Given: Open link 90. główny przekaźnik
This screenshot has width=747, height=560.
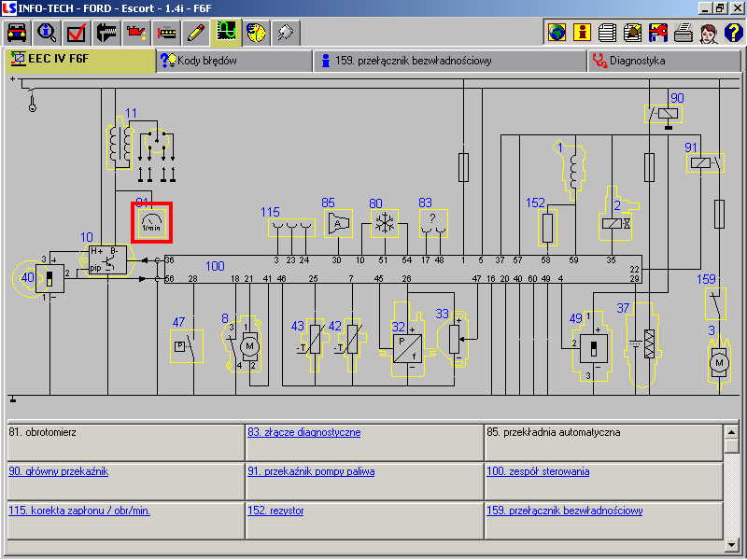Looking at the screenshot, I should [58, 471].
